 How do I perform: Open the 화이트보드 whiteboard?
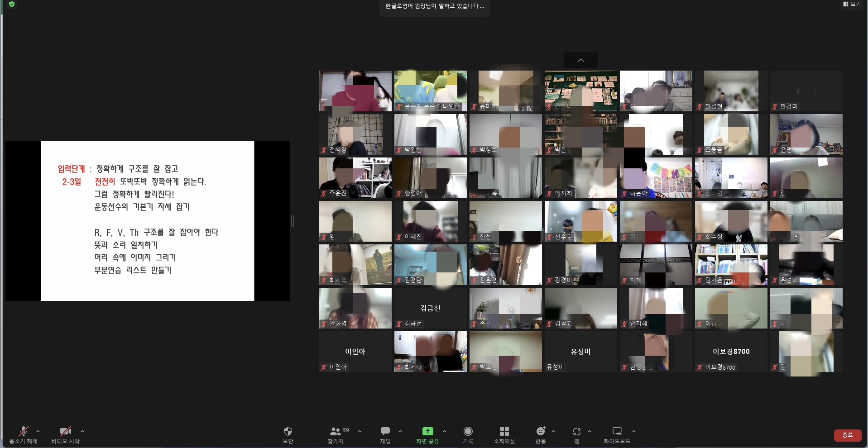617,431
